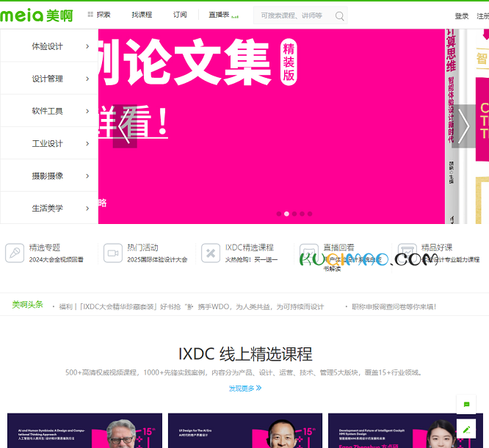
Task: Open 精品好课 heading
Action: click(437, 248)
